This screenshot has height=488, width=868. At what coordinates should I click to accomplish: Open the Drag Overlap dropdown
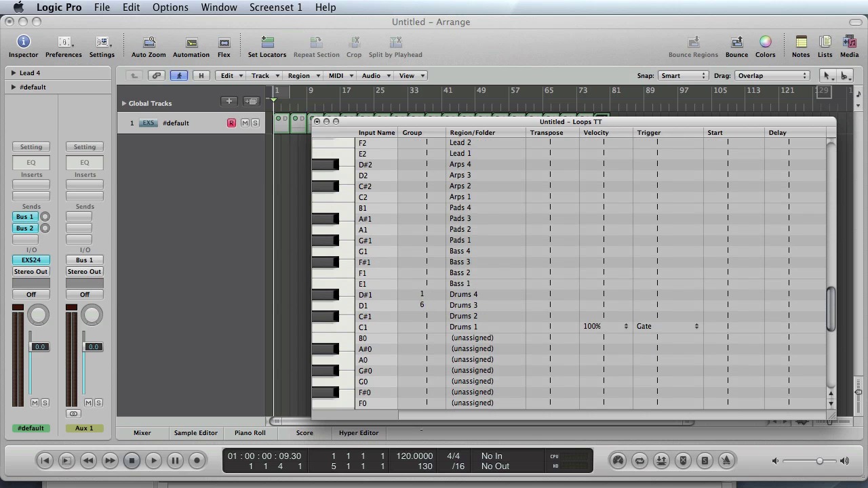click(772, 76)
